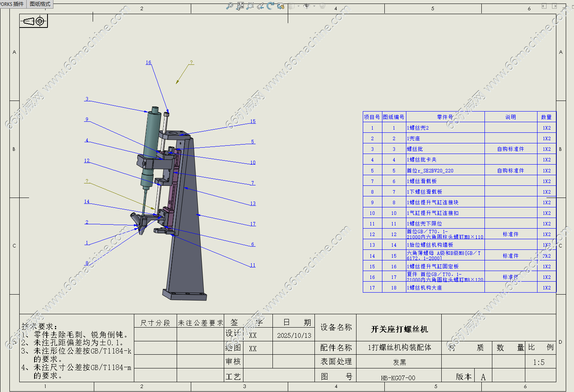Click the 开关座打螺丝机 title block cell
This screenshot has height=392, width=574.
[x=399, y=329]
